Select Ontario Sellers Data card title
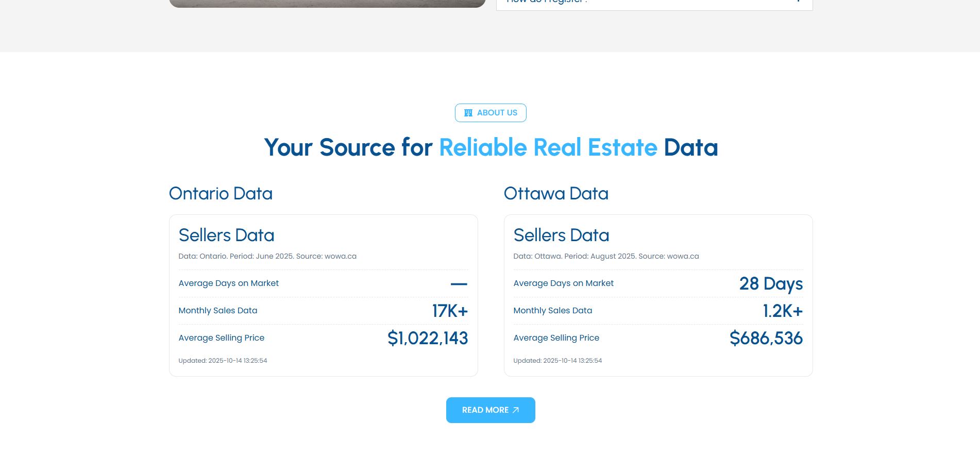 click(226, 235)
